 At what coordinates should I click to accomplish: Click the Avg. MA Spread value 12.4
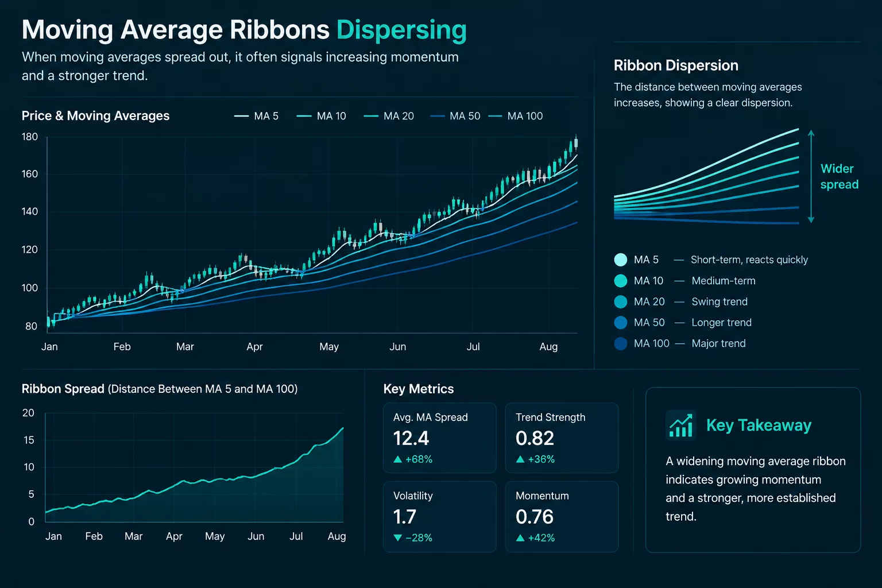point(411,439)
